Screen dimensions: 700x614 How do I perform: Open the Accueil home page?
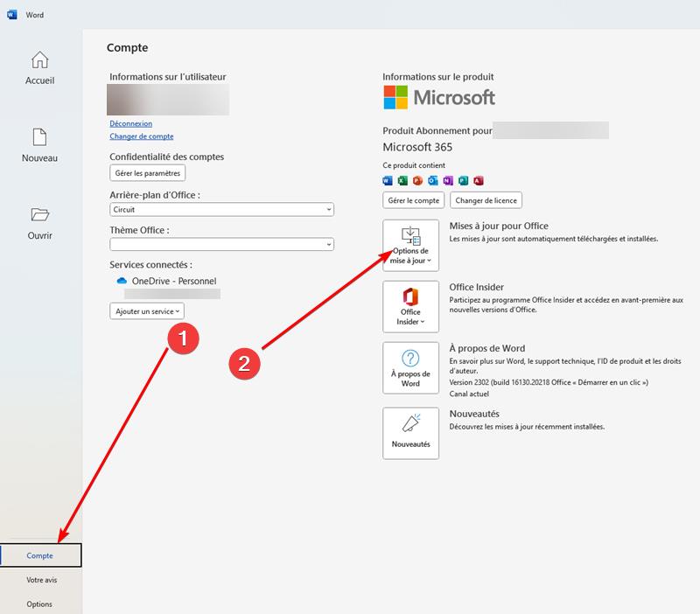39,68
